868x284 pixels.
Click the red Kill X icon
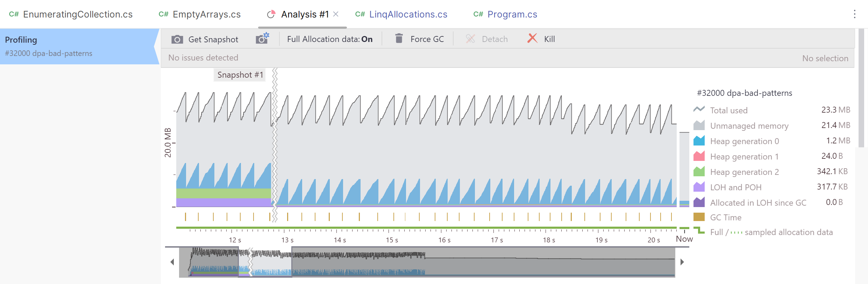click(x=532, y=38)
